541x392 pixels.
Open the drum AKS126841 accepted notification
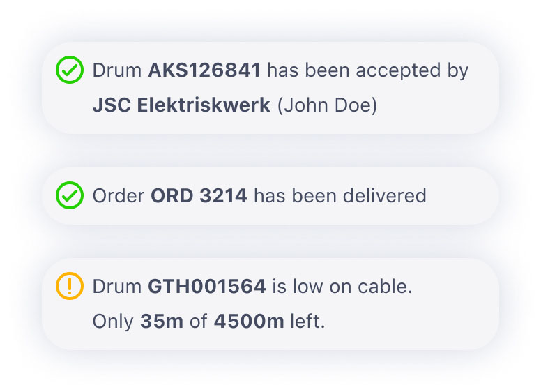coord(270,88)
